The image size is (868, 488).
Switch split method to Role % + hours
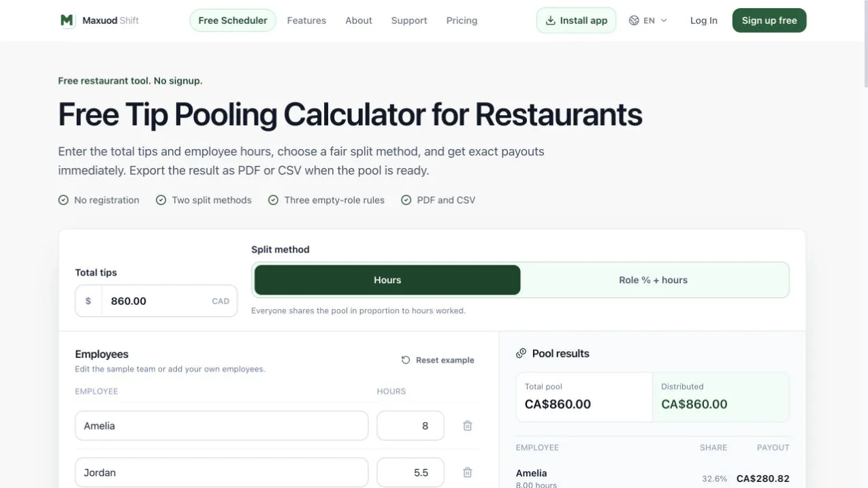654,280
